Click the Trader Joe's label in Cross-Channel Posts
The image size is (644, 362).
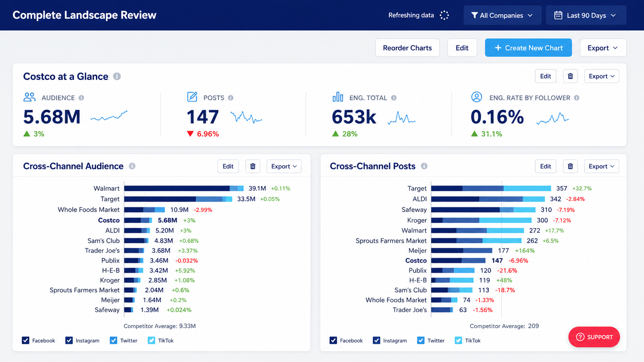(x=410, y=310)
